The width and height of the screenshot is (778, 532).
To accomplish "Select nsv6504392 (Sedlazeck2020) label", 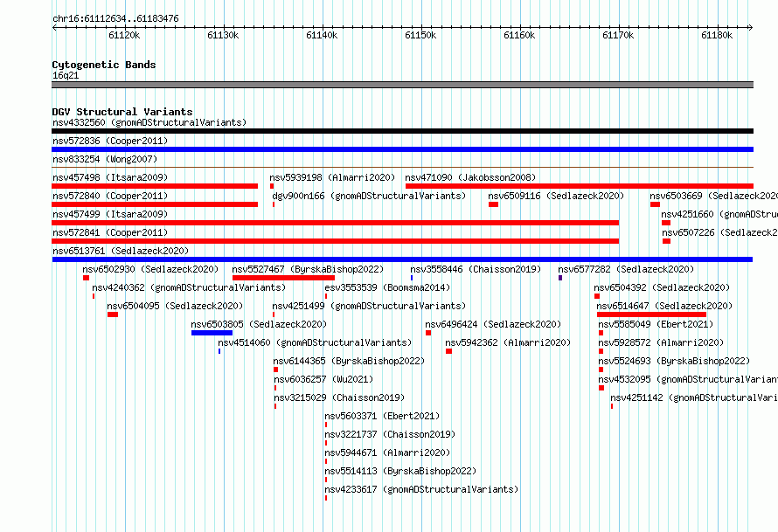I will tap(662, 287).
